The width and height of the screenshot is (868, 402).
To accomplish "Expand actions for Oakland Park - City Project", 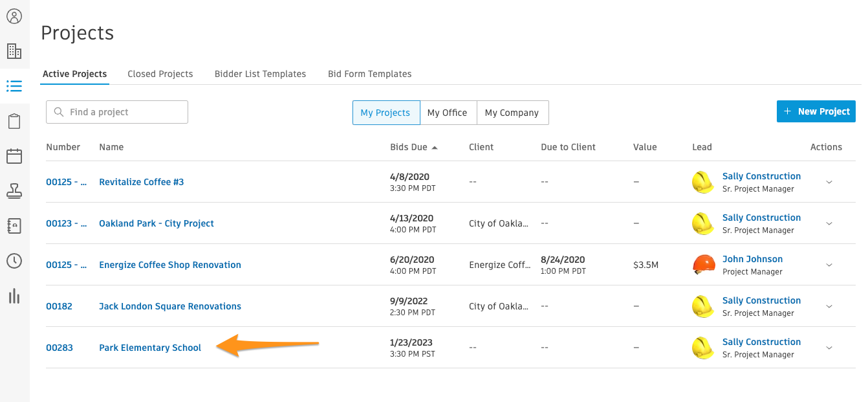I will [x=829, y=223].
